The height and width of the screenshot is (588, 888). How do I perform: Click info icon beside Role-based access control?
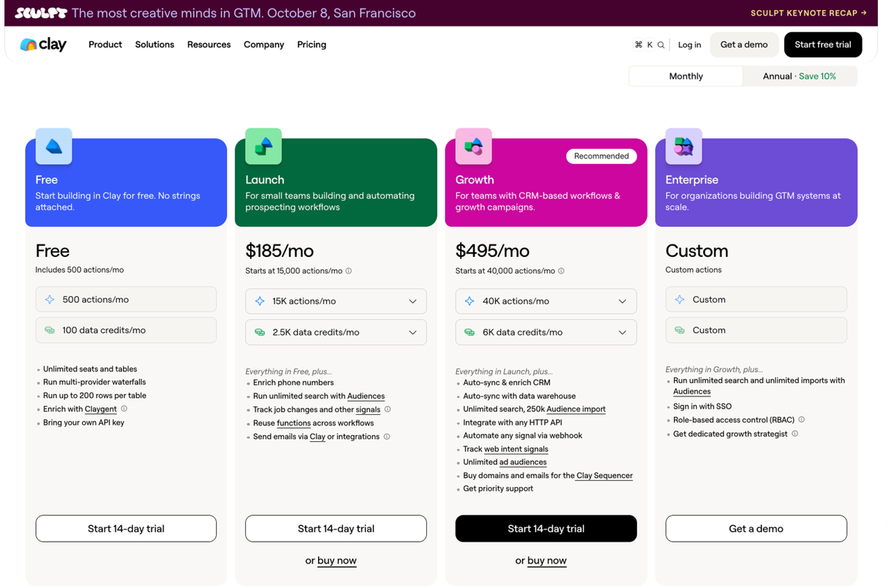(801, 420)
